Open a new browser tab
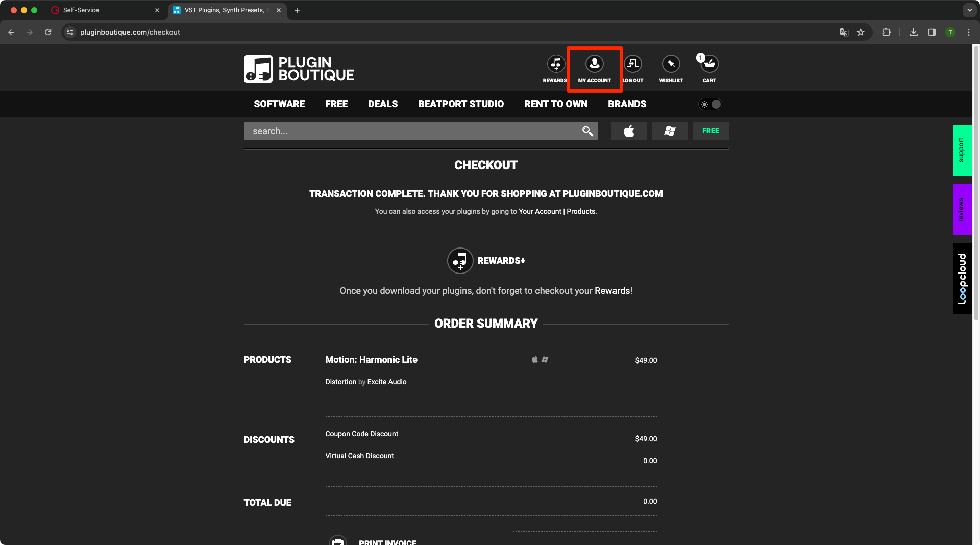 [x=297, y=10]
